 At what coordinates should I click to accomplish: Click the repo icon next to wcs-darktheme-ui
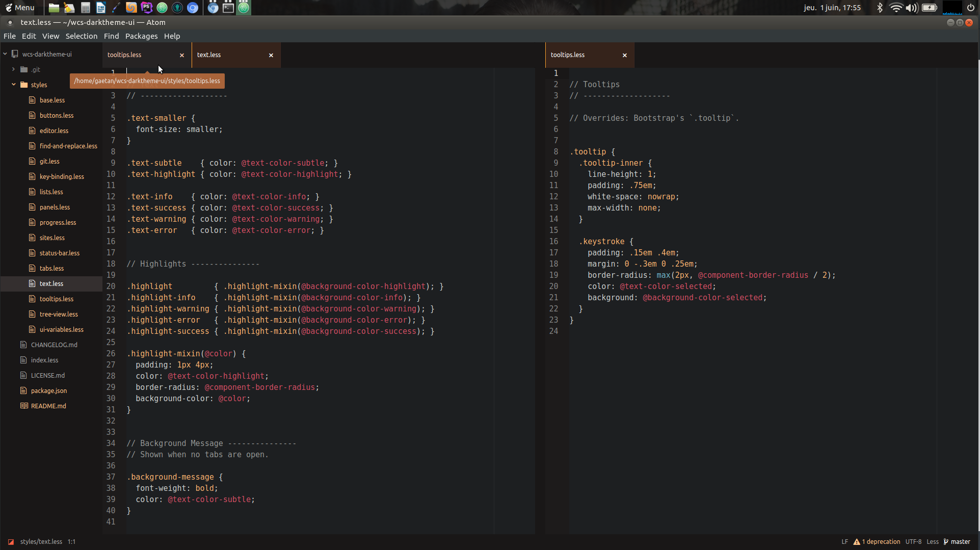click(x=15, y=54)
